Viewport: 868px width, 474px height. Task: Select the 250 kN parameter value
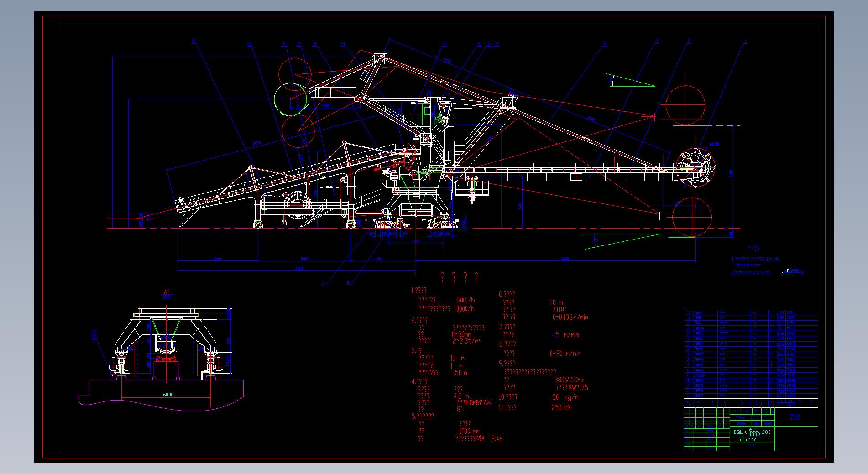561,408
